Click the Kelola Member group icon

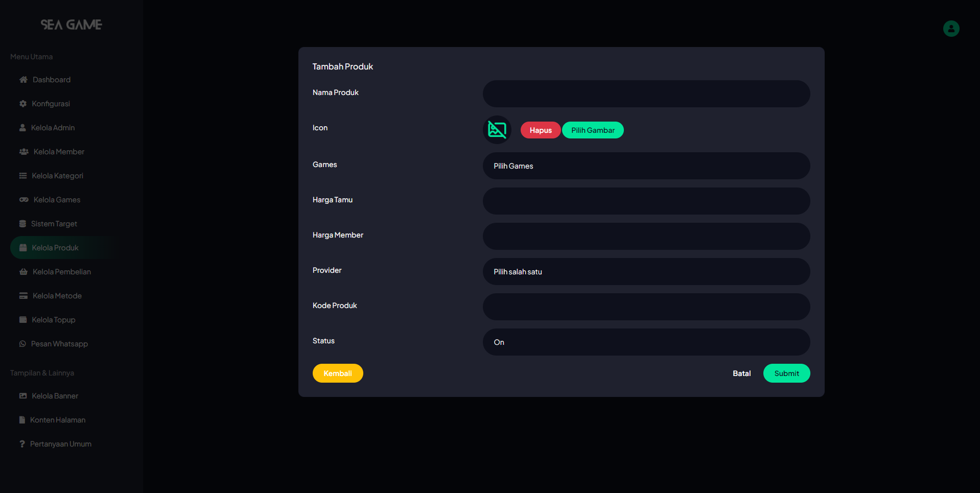point(24,152)
